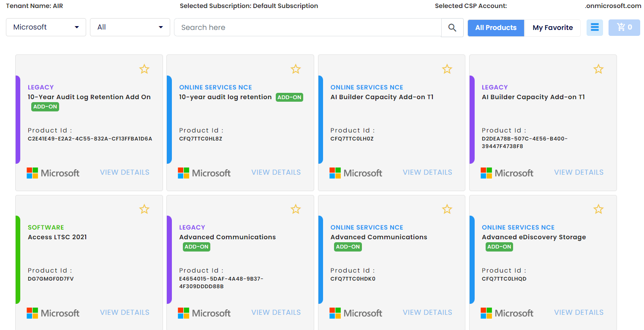Click Microsoft logo on Access LTSC 2021 card
Screen dimensions: 644x330
[53, 313]
